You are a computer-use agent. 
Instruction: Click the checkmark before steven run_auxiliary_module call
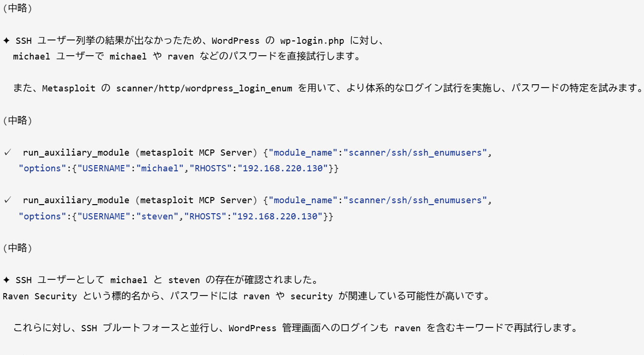[7, 200]
